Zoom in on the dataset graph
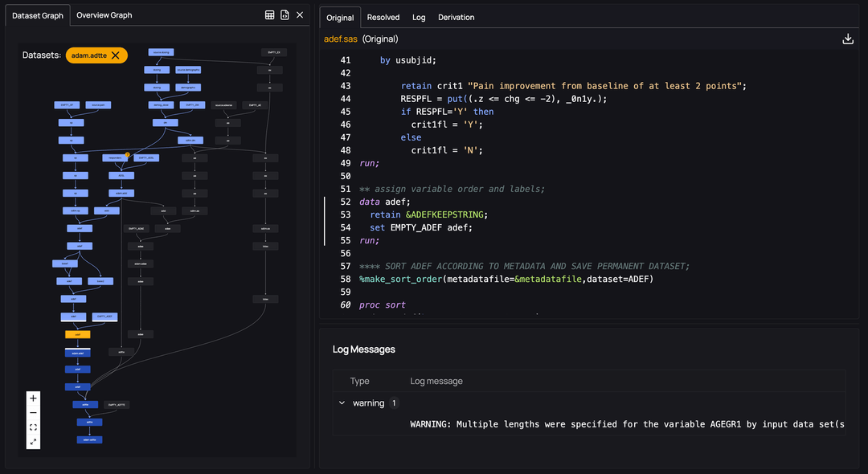This screenshot has width=868, height=474. point(33,398)
